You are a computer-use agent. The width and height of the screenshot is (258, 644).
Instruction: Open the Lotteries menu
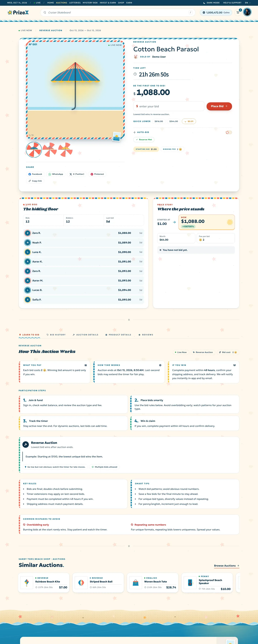(75, 3)
